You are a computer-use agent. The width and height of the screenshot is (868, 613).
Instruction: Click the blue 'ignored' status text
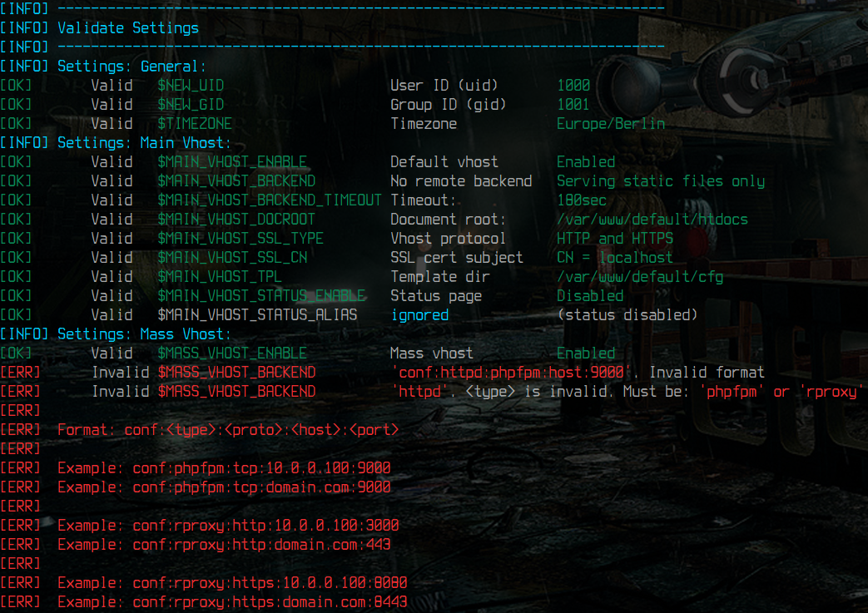pyautogui.click(x=419, y=315)
